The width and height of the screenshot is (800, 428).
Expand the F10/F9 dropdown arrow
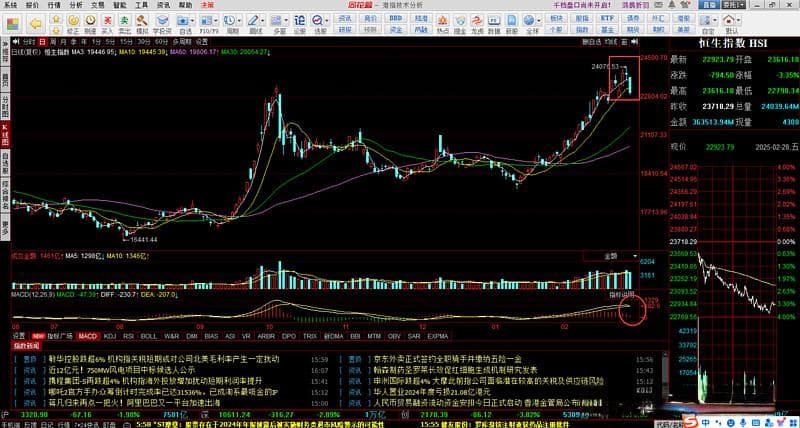pos(216,21)
